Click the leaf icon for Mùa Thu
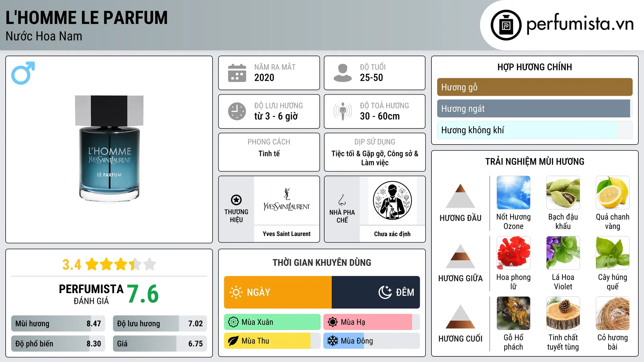644x362 pixels. pos(233,341)
